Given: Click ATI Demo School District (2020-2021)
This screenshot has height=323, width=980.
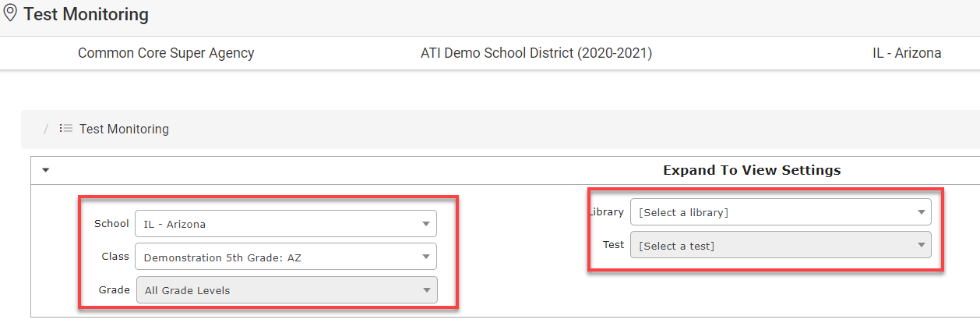Looking at the screenshot, I should (x=536, y=53).
